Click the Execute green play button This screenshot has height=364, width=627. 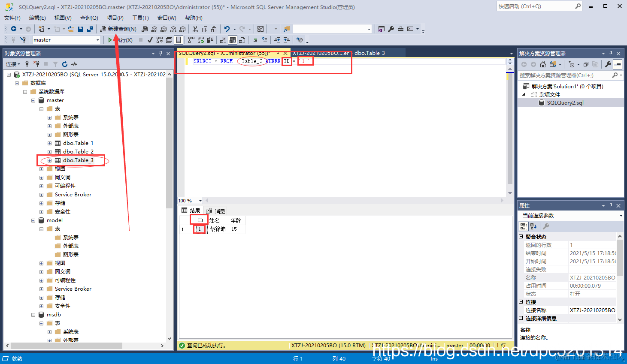point(110,40)
